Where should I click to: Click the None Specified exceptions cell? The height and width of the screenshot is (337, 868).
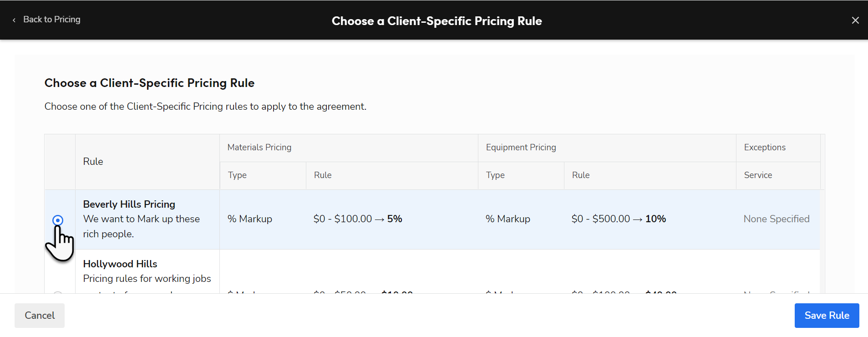[x=777, y=219]
